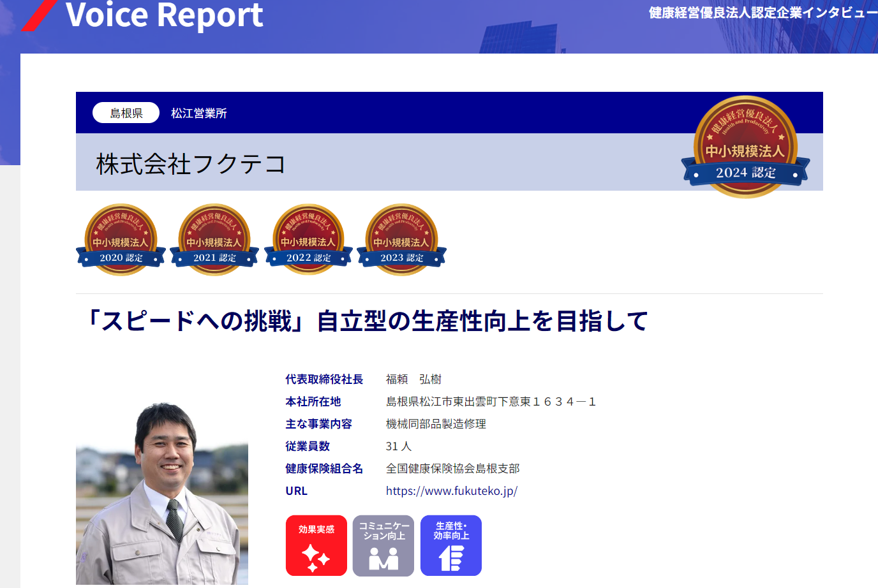Click the address 島根県松江市東出雲町下意東
Screen dimensions: 878x588
[x=491, y=402]
